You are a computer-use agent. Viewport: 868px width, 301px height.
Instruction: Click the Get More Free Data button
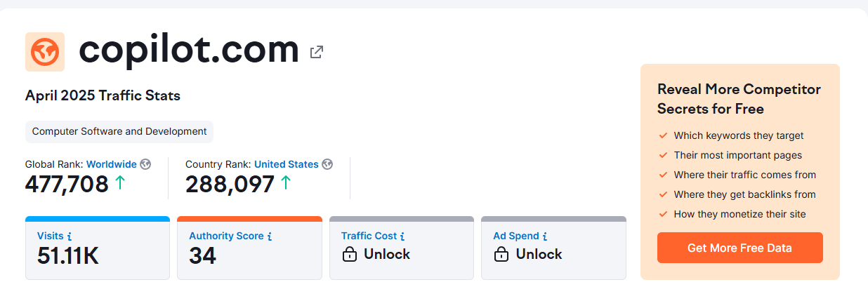[739, 248]
